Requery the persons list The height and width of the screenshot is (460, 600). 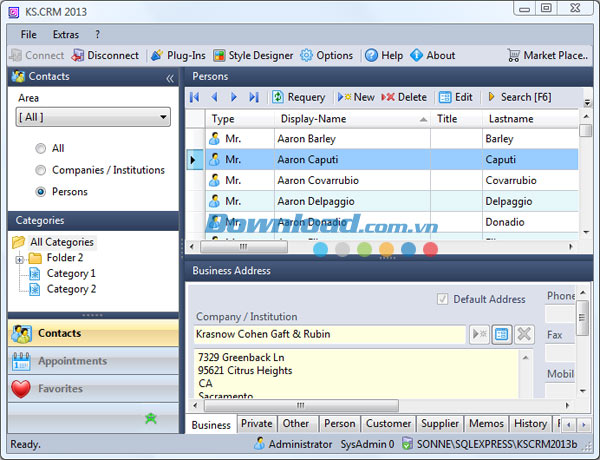(298, 97)
